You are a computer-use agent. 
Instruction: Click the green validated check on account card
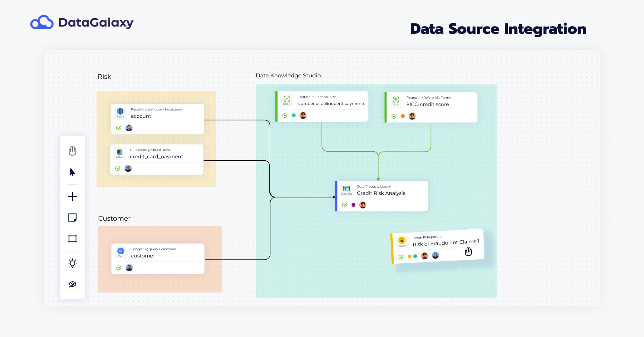point(118,128)
